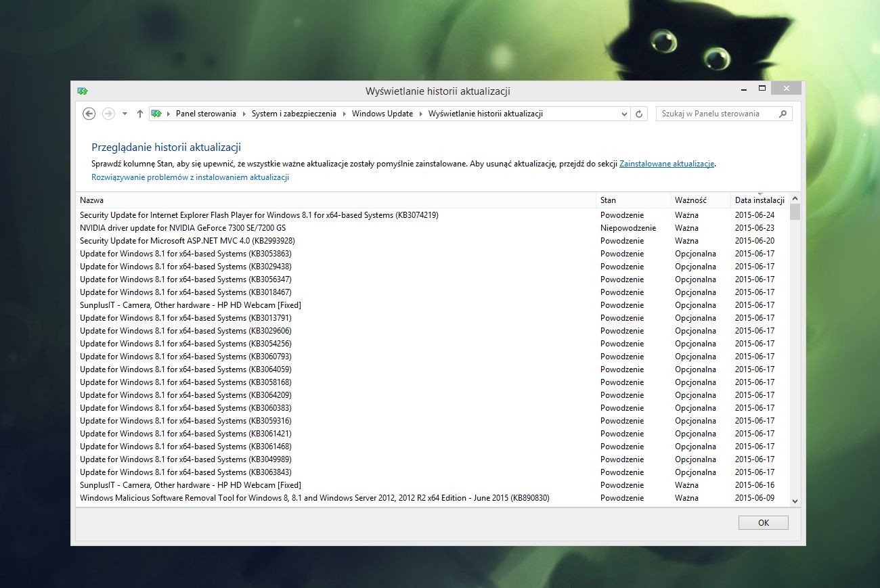The width and height of the screenshot is (880, 588).
Task: Click the '2015-06-16' install date
Action: click(755, 485)
